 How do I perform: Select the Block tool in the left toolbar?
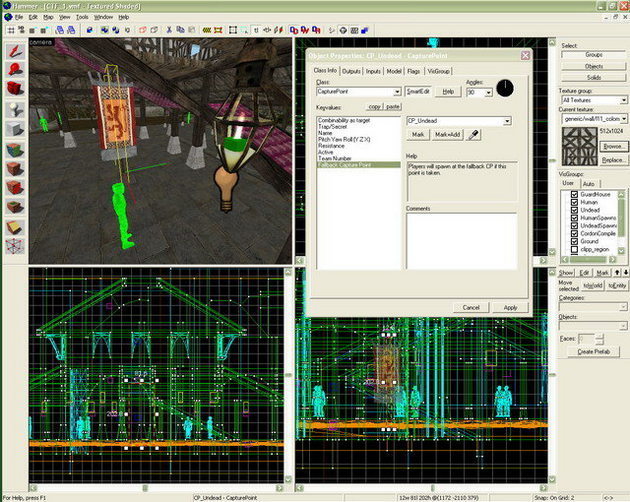point(15,128)
